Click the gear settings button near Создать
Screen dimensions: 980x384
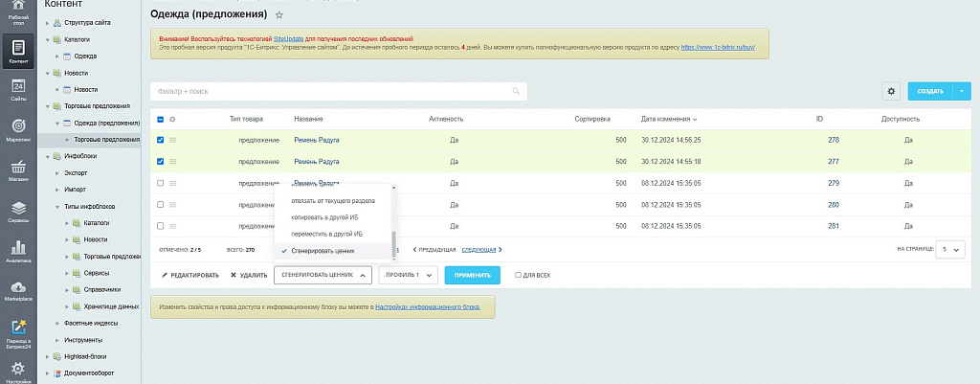tap(891, 91)
